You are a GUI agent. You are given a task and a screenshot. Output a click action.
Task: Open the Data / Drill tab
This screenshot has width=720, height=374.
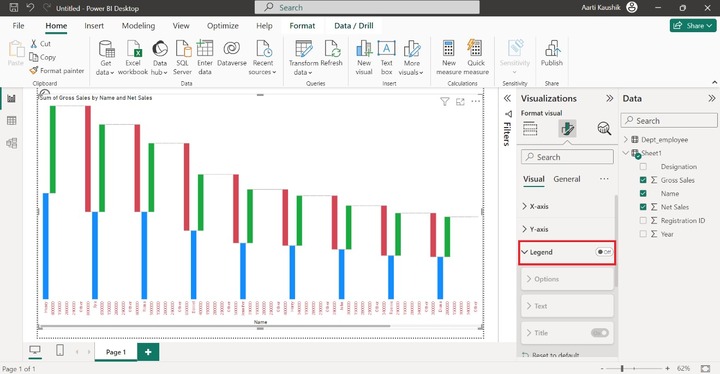coord(354,26)
